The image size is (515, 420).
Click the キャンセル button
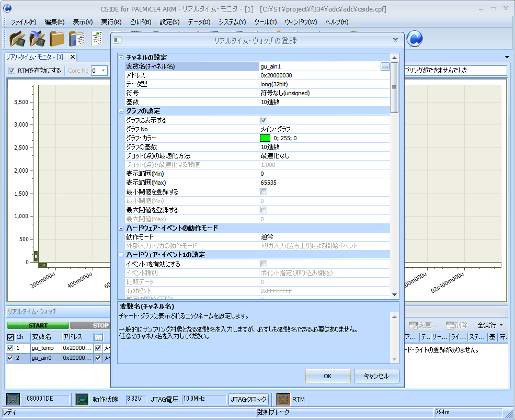pos(376,376)
